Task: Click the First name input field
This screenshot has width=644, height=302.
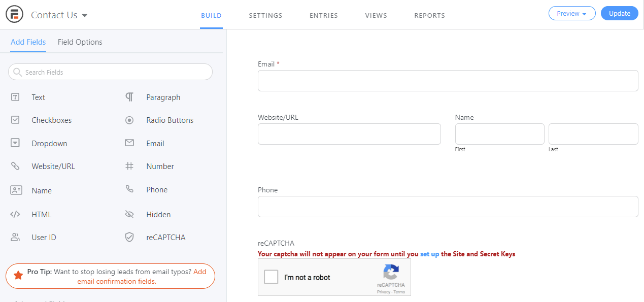Action: (500, 134)
